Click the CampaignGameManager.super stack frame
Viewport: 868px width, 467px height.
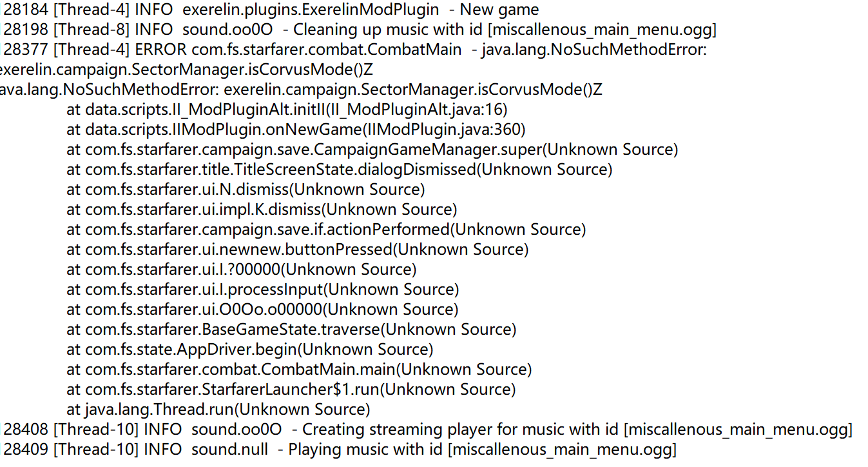(372, 150)
